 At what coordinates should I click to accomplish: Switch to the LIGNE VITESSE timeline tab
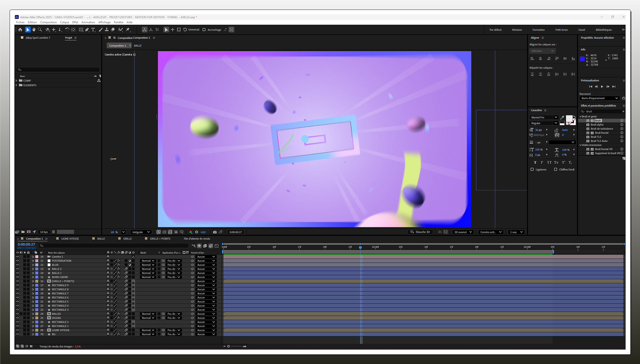pos(70,239)
